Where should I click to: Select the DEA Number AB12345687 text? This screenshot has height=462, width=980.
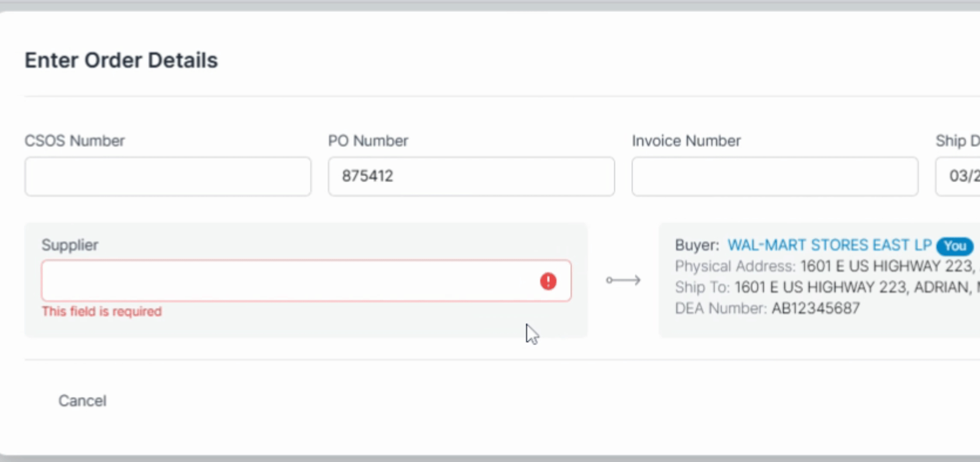tap(816, 308)
